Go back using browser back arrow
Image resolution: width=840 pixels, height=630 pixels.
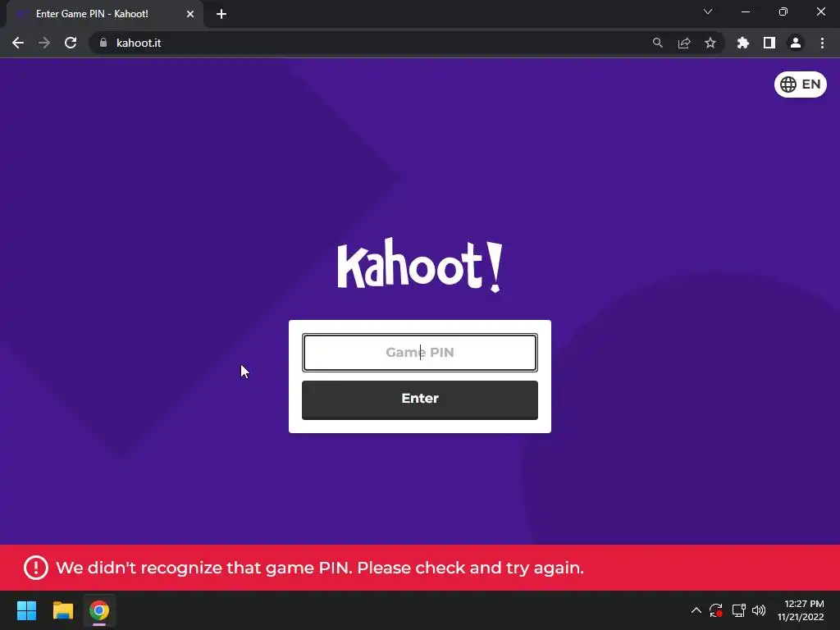click(x=18, y=43)
